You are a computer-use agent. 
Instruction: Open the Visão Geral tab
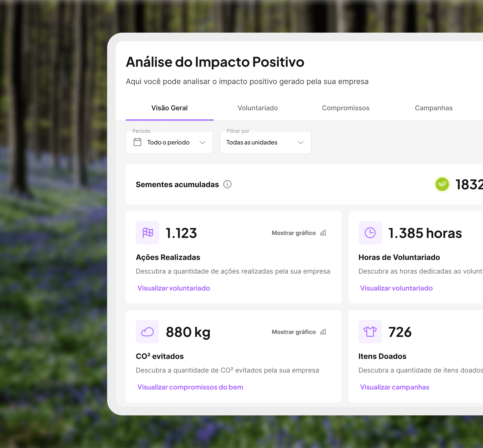[170, 108]
